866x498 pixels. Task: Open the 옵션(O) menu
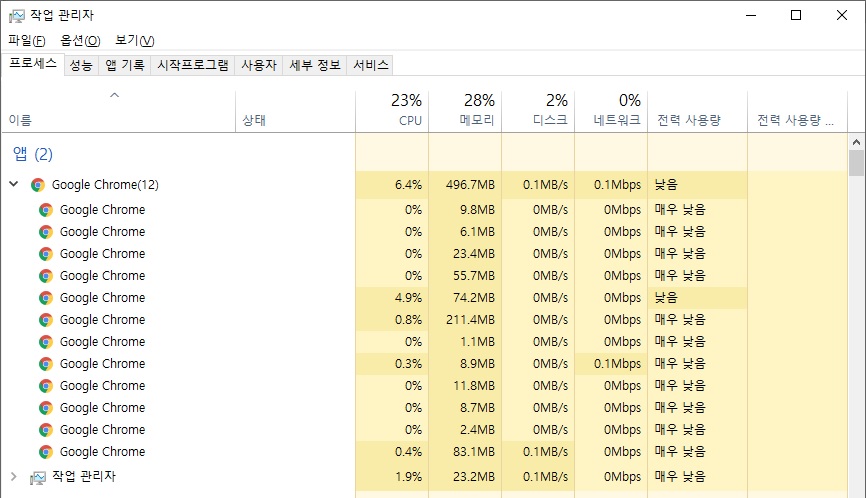(80, 40)
